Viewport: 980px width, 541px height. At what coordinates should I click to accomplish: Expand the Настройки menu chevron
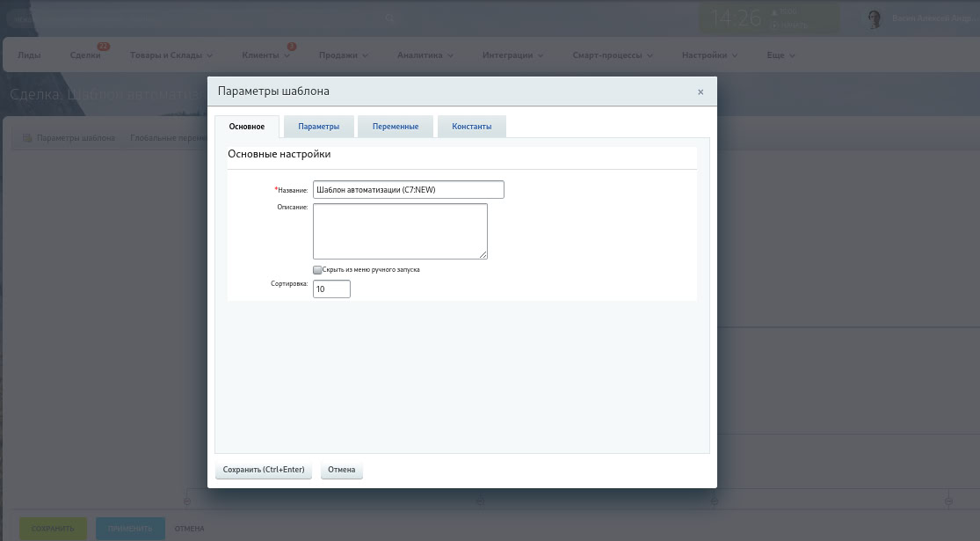(735, 55)
